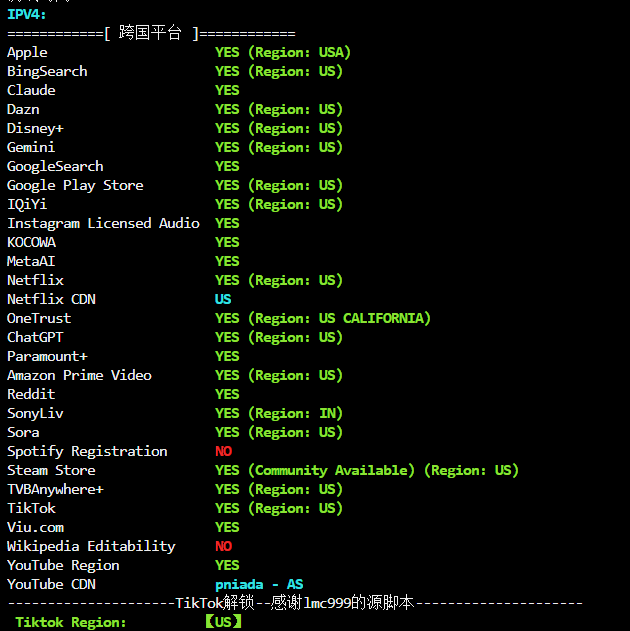Click the 'pniada - AS' CDN value
Image resolution: width=630 pixels, height=631 pixels.
tap(259, 585)
